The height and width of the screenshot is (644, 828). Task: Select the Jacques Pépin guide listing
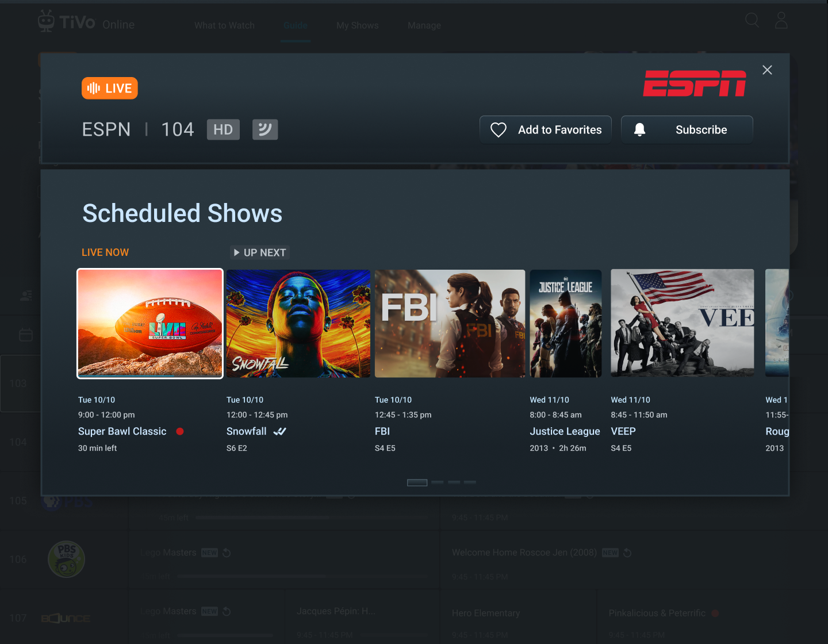click(336, 611)
